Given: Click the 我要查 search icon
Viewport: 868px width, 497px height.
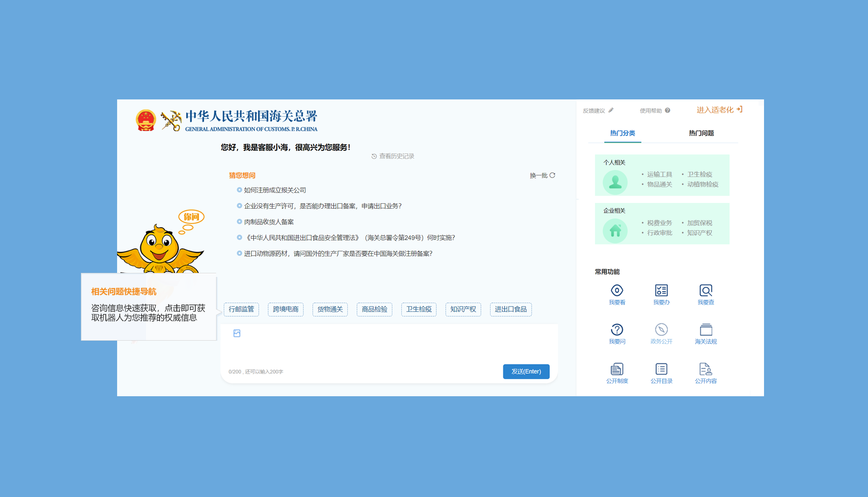Looking at the screenshot, I should (x=705, y=291).
